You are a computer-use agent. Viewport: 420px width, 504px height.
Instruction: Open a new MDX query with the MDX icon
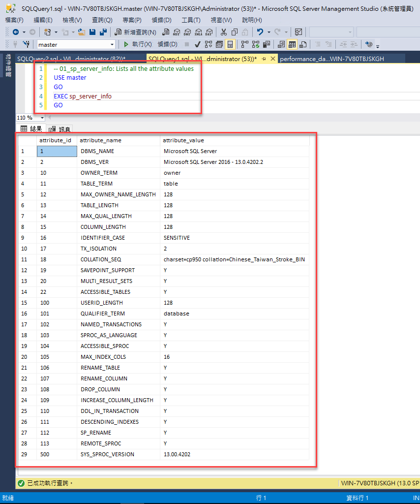point(175,32)
